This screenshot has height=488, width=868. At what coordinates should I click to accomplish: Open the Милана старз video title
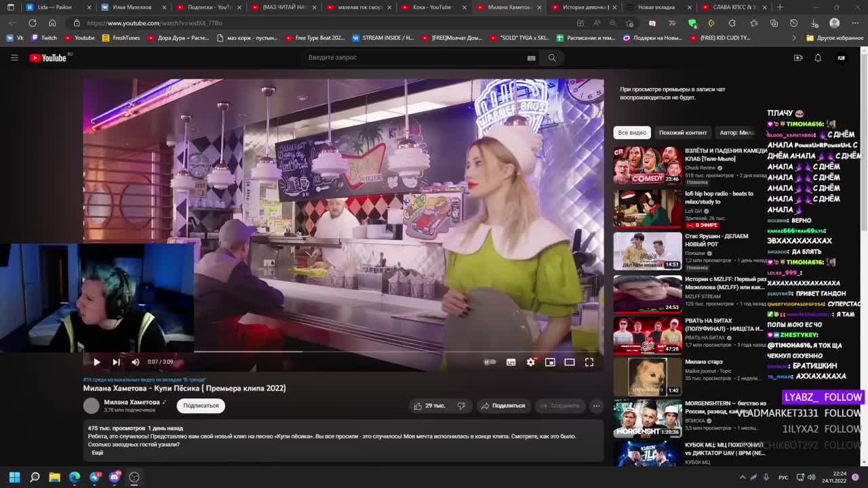tap(703, 362)
